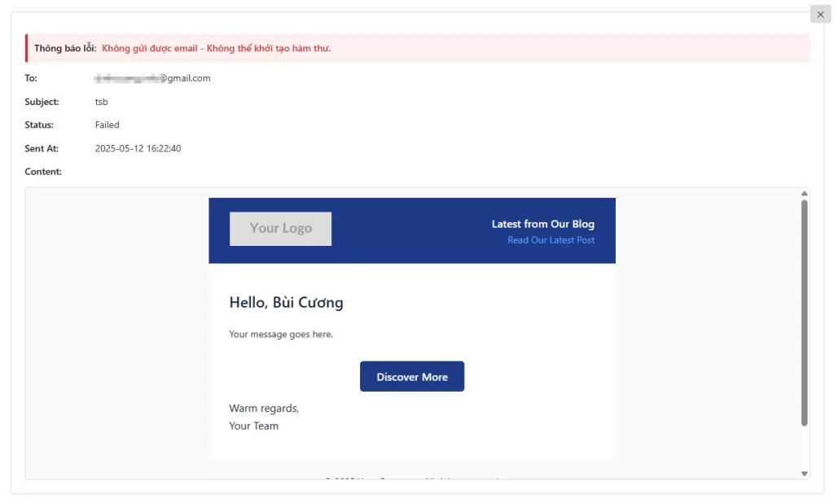Click the Latest from Our Blog heading
Viewport: 834px width, 504px height.
pos(542,224)
